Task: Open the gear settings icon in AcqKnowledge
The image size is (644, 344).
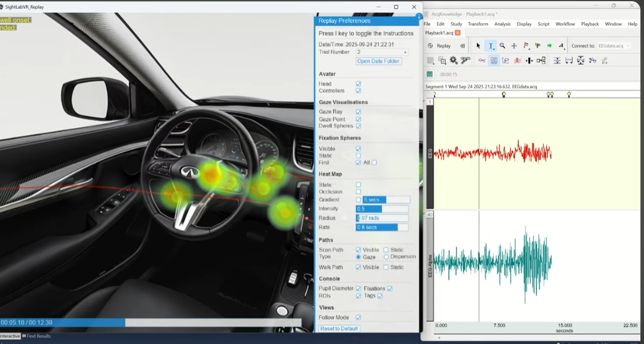Action: (453, 61)
